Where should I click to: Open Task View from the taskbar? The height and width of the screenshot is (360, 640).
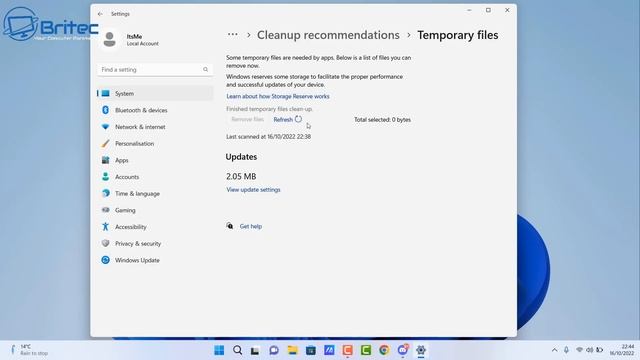click(256, 350)
